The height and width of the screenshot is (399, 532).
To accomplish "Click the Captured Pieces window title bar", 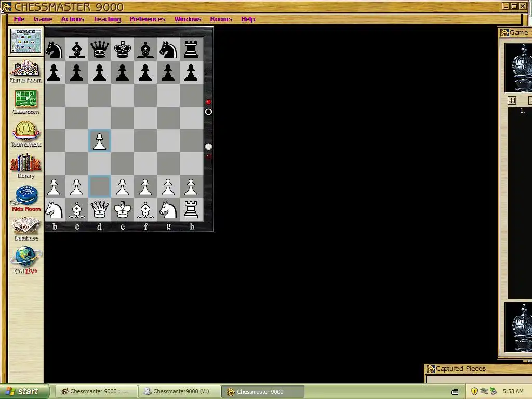I will (478, 369).
